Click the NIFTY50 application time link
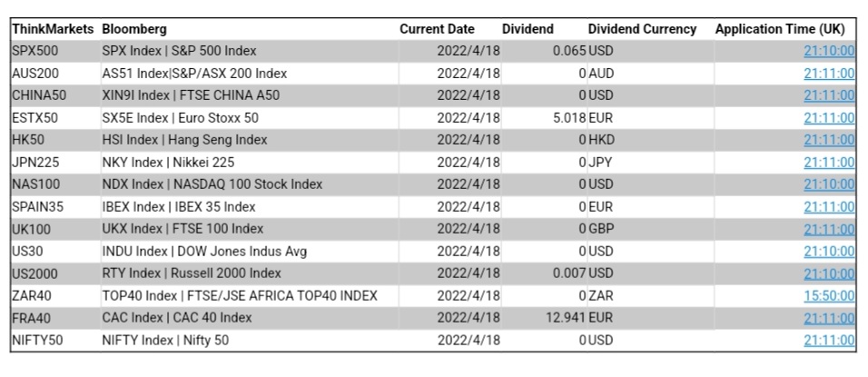Viewport: 868px width, 377px height. coord(828,341)
